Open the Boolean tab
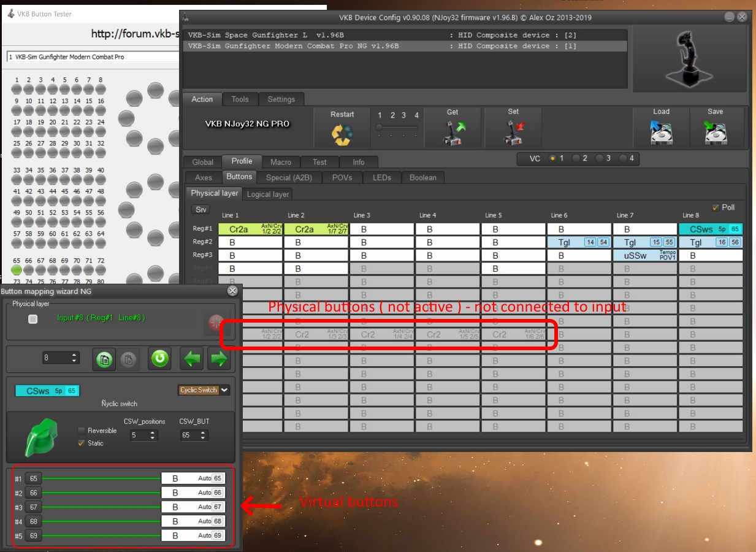This screenshot has height=552, width=756. click(x=423, y=178)
